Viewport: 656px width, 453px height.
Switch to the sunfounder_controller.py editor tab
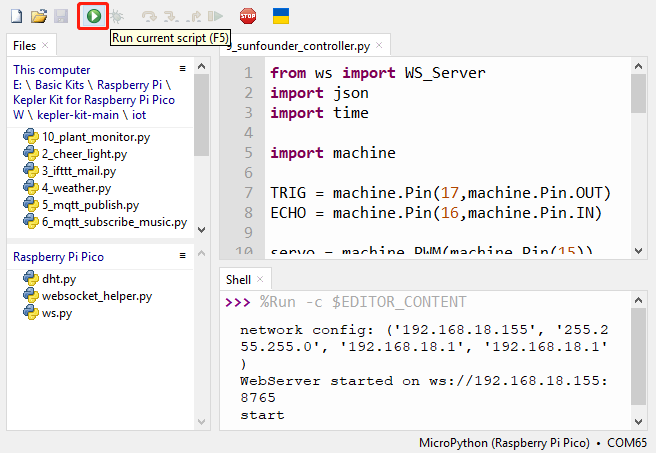(x=298, y=46)
